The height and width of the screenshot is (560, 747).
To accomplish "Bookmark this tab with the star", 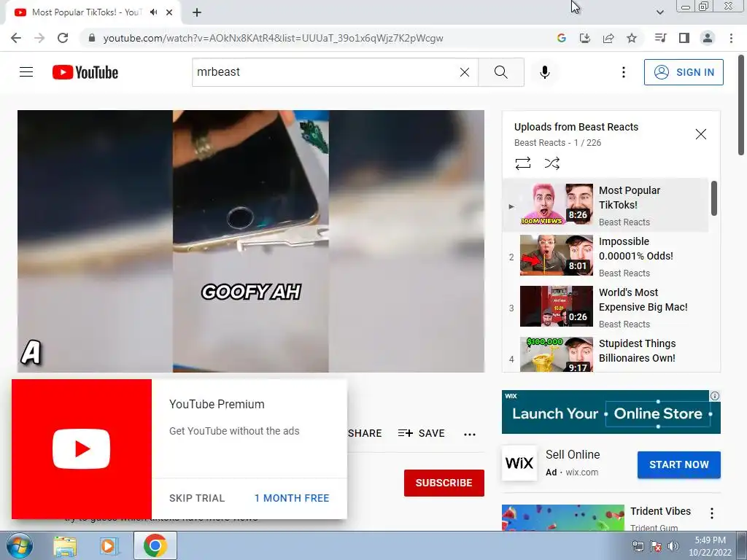I will click(632, 38).
